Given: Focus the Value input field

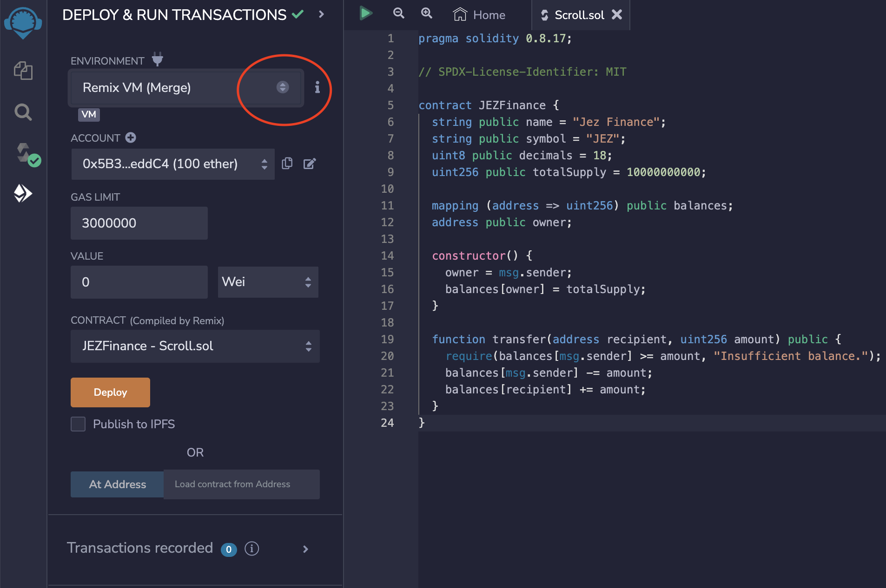Looking at the screenshot, I should pos(139,282).
